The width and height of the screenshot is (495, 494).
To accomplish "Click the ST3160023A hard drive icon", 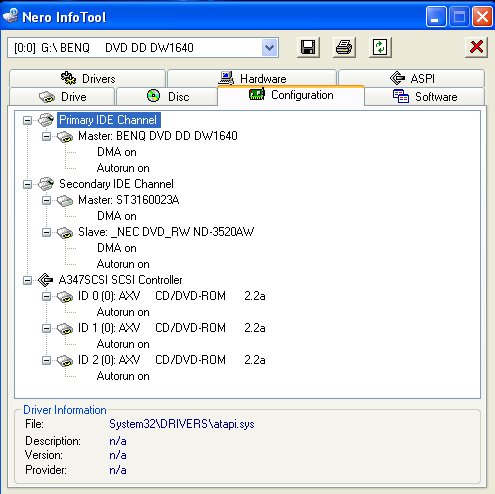I will (x=65, y=200).
